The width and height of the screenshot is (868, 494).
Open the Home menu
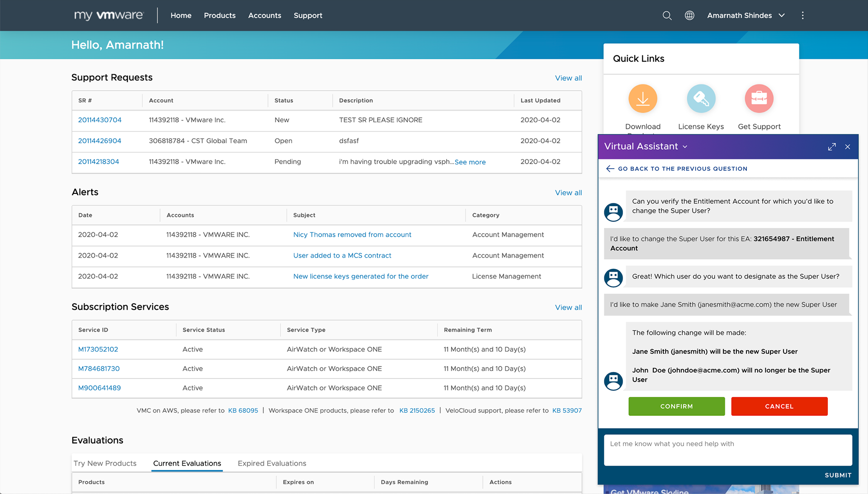[x=181, y=15]
